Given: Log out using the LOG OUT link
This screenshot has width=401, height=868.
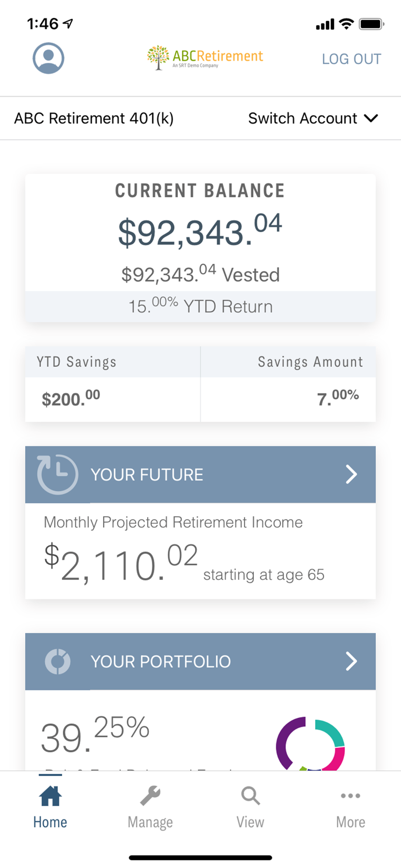Looking at the screenshot, I should coord(352,59).
